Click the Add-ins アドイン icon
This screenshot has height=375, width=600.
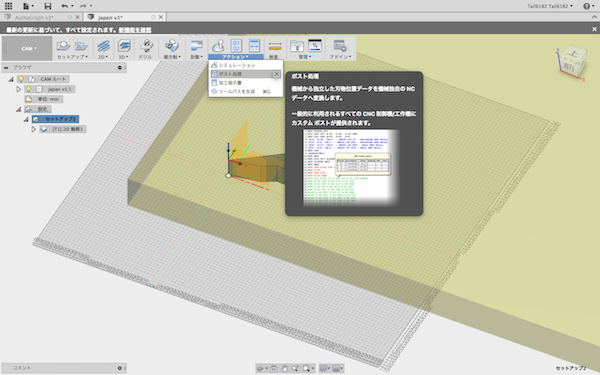(340, 46)
